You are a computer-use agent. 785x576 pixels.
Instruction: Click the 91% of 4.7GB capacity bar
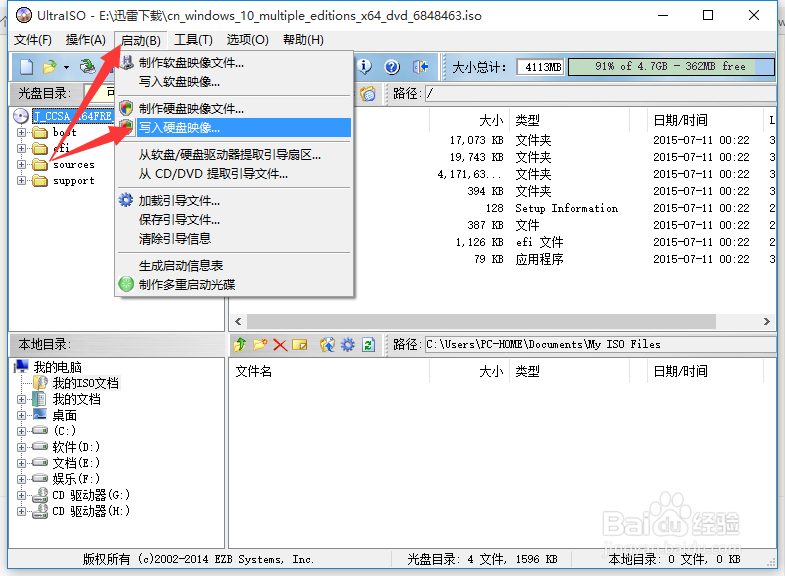[x=671, y=67]
